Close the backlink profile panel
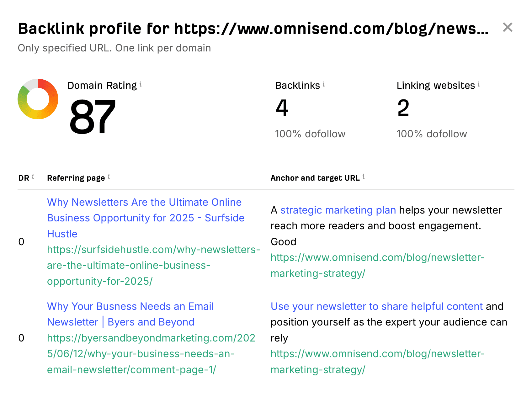 [507, 27]
